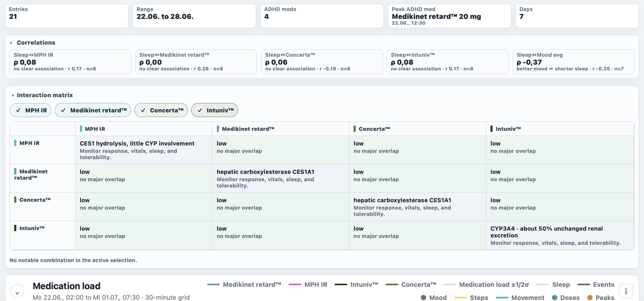Toggle Concerta™ series in chart legend

[411, 284]
